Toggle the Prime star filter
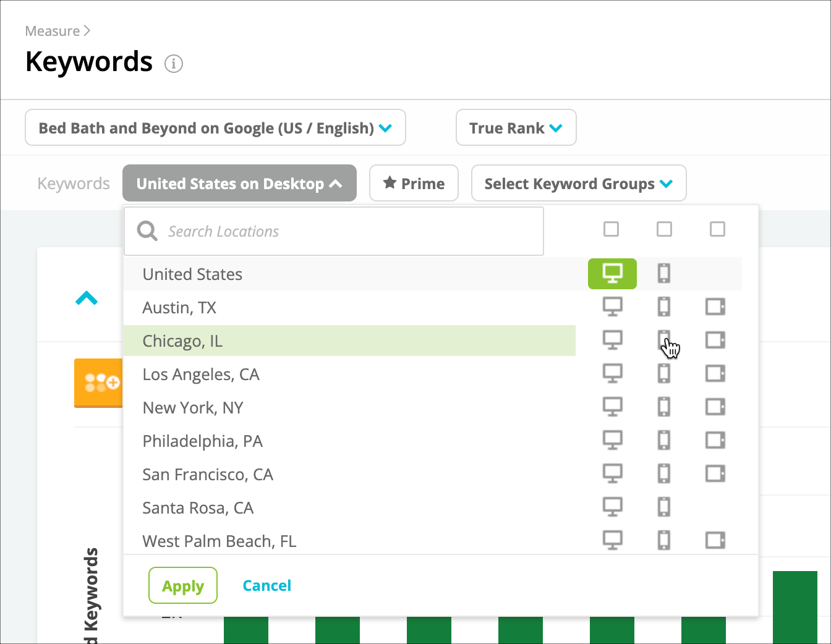This screenshot has height=644, width=831. coord(414,183)
